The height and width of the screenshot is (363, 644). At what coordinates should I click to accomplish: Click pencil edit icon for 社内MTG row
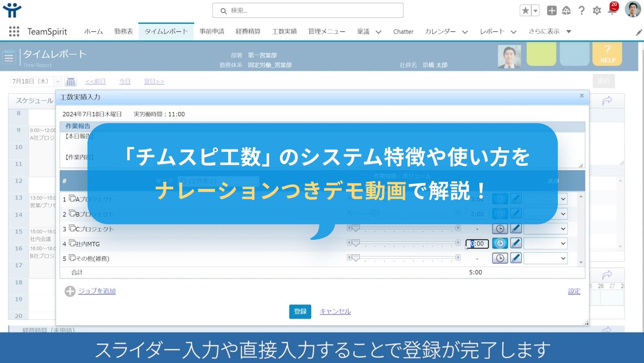coord(516,243)
